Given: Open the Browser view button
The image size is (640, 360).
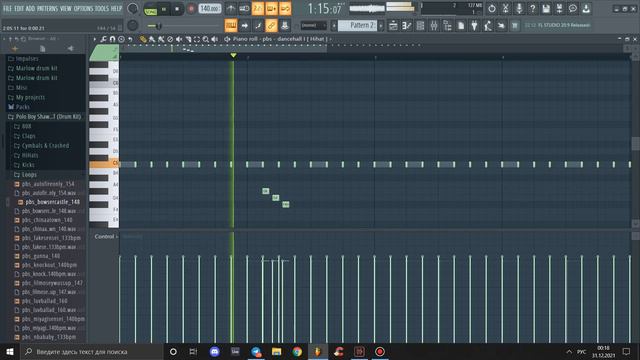Looking at the screenshot, I should pos(447,26).
